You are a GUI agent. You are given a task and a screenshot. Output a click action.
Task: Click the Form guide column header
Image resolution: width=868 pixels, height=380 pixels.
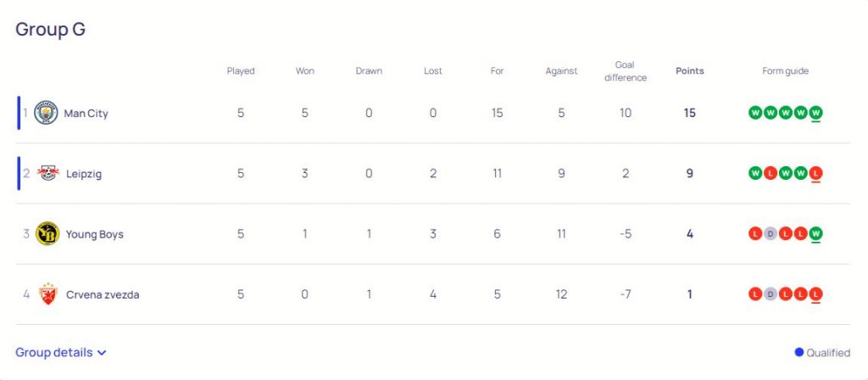(x=785, y=71)
